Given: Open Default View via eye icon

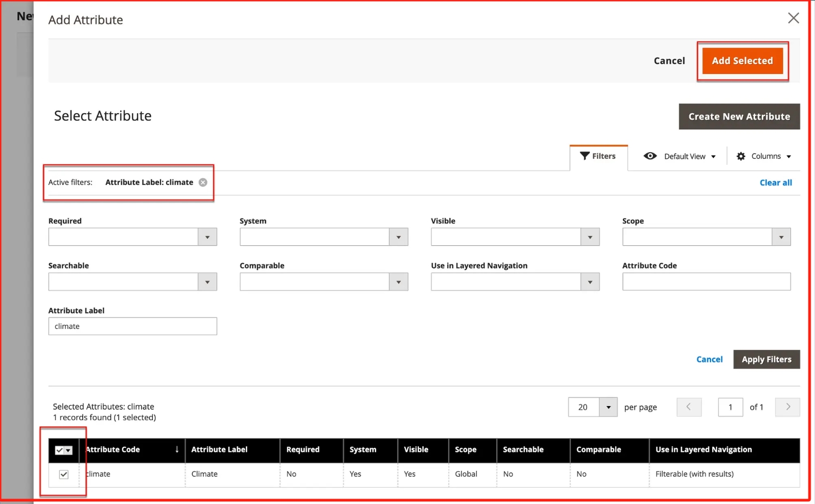Looking at the screenshot, I should coord(650,157).
